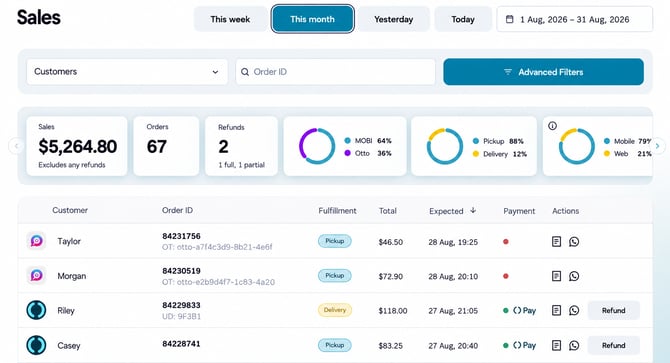Click the search magnifier icon

(245, 72)
